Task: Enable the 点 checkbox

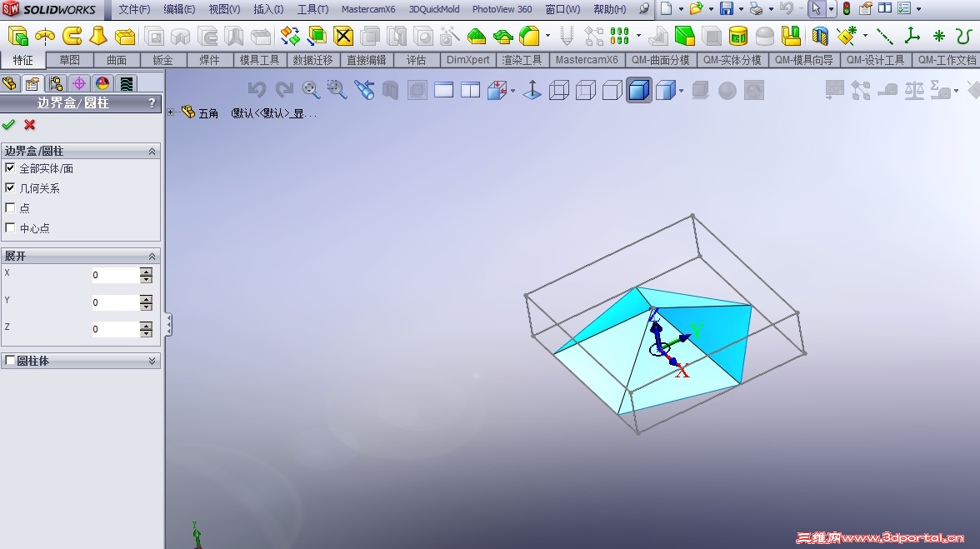Action: (x=10, y=207)
